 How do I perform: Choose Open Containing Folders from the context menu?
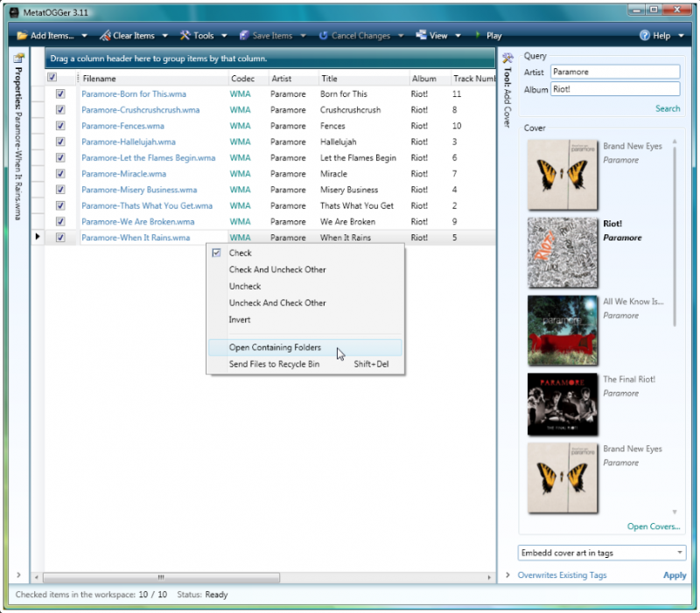pos(275,347)
